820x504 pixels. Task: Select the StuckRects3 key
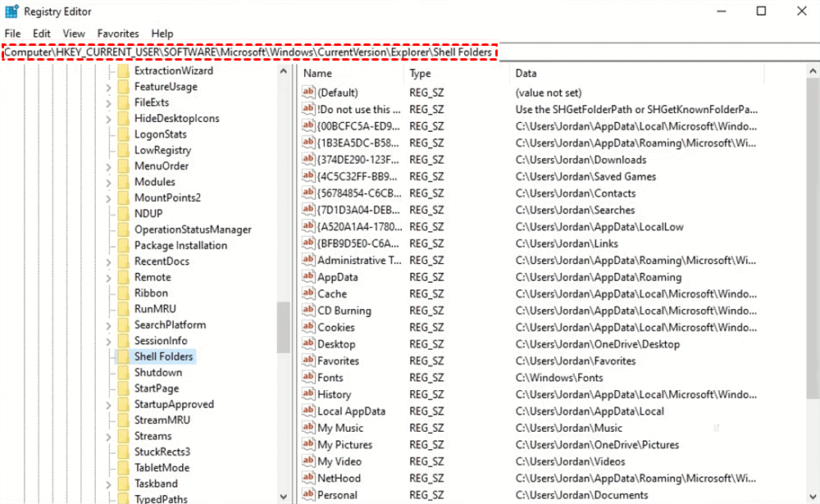pos(162,452)
